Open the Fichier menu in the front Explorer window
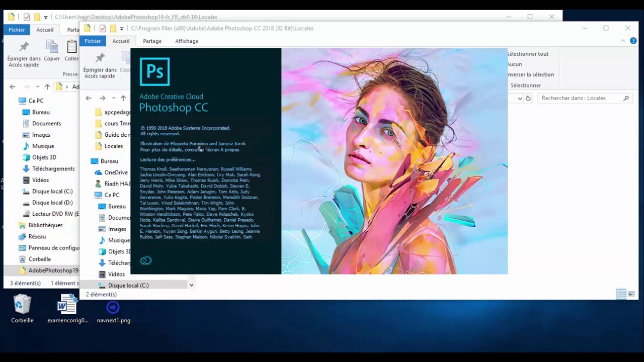The width and height of the screenshot is (644, 362). click(93, 41)
